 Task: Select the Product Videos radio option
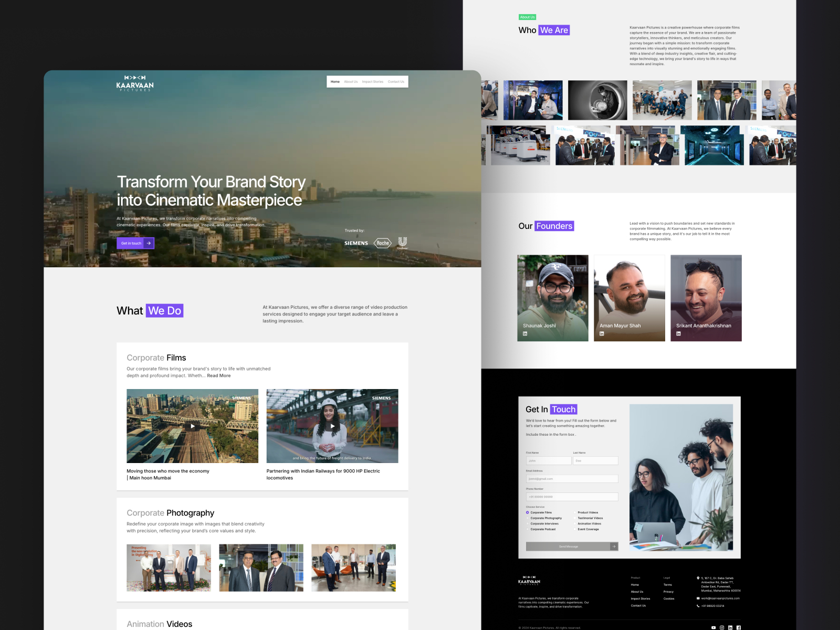pyautogui.click(x=575, y=512)
